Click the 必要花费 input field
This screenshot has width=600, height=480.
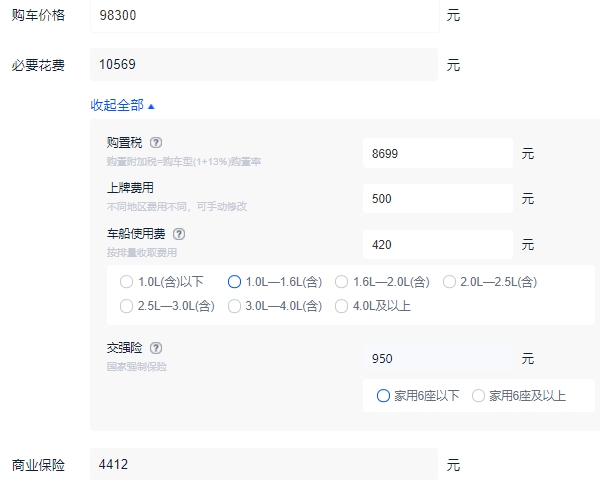click(x=264, y=65)
